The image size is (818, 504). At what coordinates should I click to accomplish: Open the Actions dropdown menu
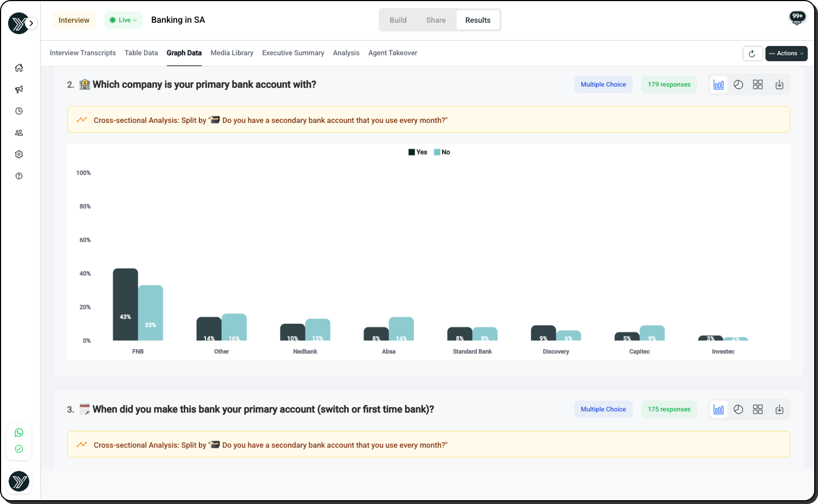pyautogui.click(x=786, y=54)
